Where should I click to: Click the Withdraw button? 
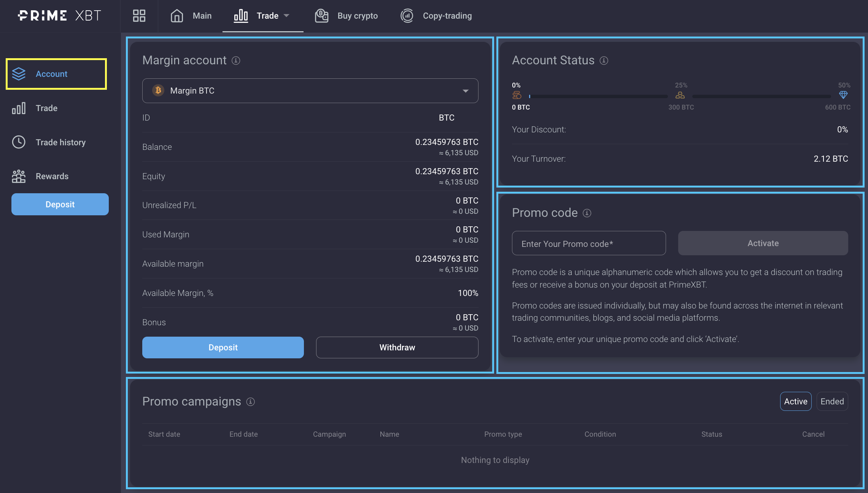click(x=397, y=347)
